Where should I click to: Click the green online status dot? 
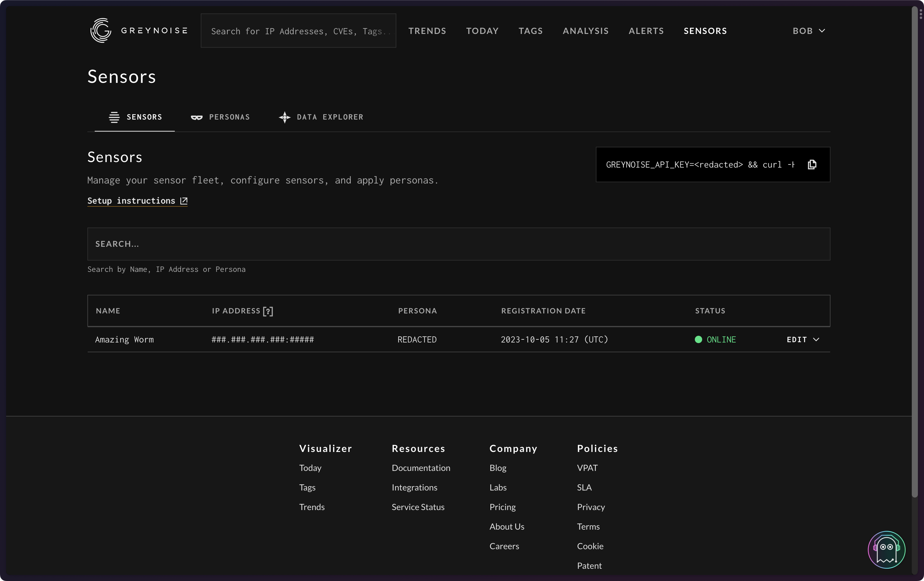(x=698, y=339)
